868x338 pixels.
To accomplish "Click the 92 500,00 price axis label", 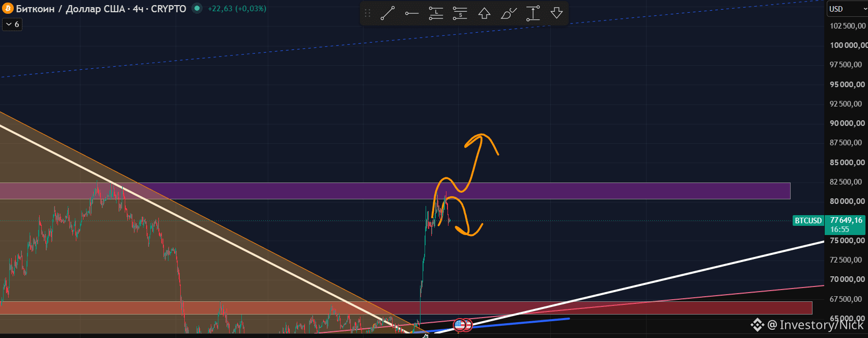I will (x=846, y=103).
